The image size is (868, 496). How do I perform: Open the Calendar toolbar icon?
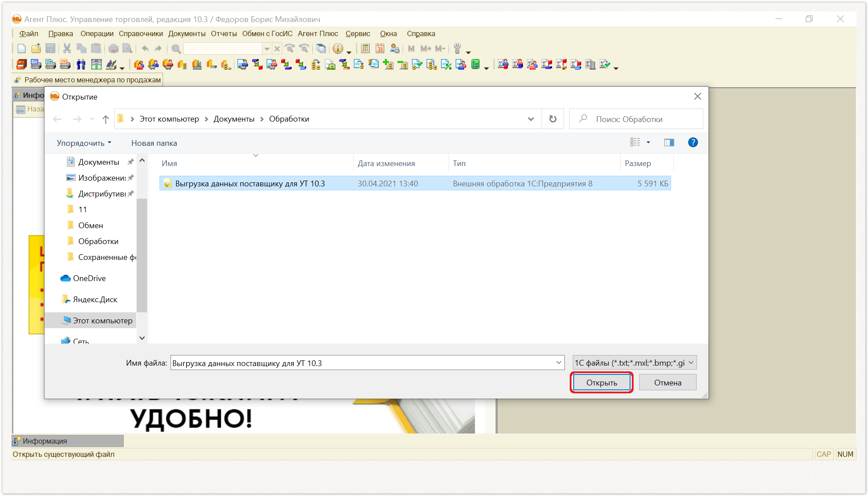pyautogui.click(x=380, y=48)
